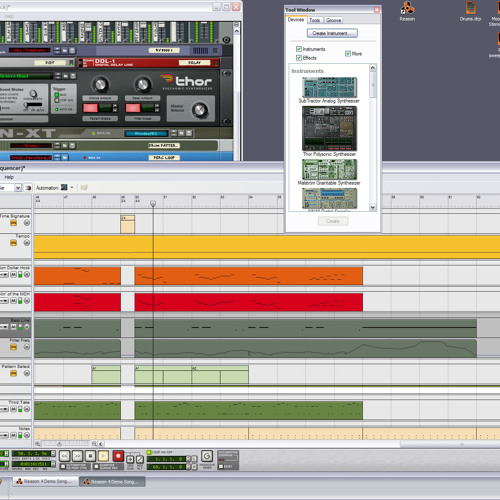The height and width of the screenshot is (500, 500).
Task: Turn the Thor Chorus Amount knob
Action: [100, 84]
